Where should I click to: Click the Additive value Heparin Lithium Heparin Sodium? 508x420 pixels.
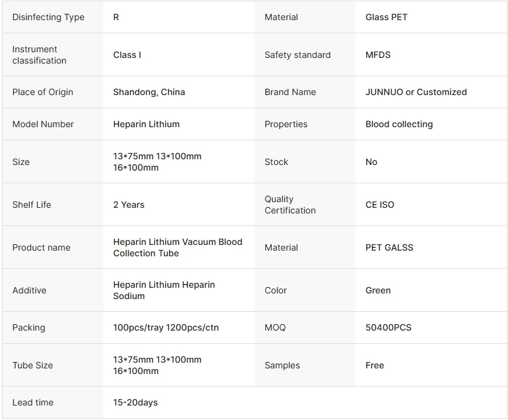[x=164, y=290]
